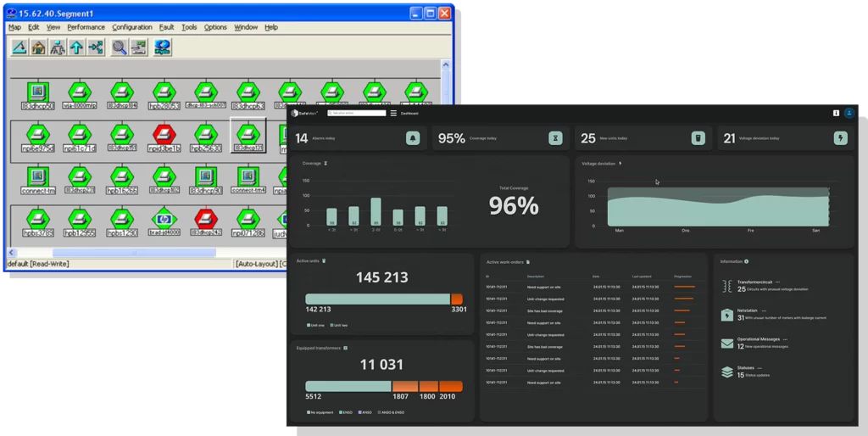Image resolution: width=868 pixels, height=436 pixels.
Task: Open the Configuration menu
Action: 132,27
